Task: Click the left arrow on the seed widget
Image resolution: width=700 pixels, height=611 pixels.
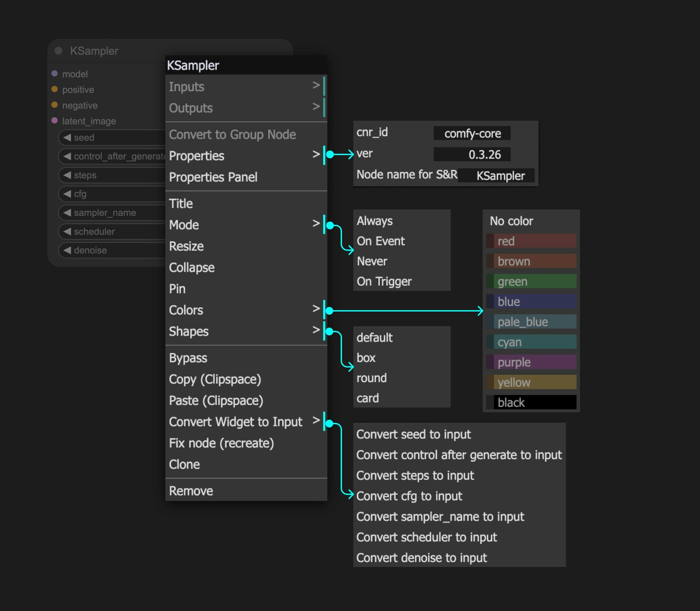Action: [67, 137]
